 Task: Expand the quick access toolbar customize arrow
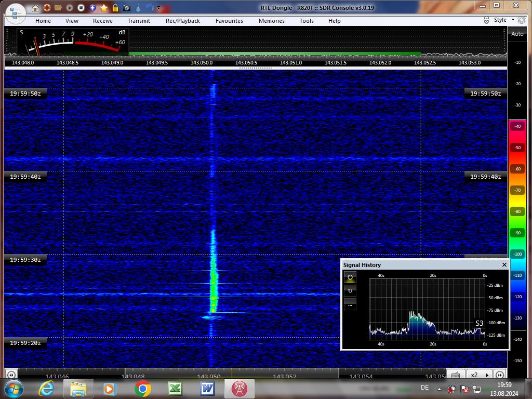158,8
